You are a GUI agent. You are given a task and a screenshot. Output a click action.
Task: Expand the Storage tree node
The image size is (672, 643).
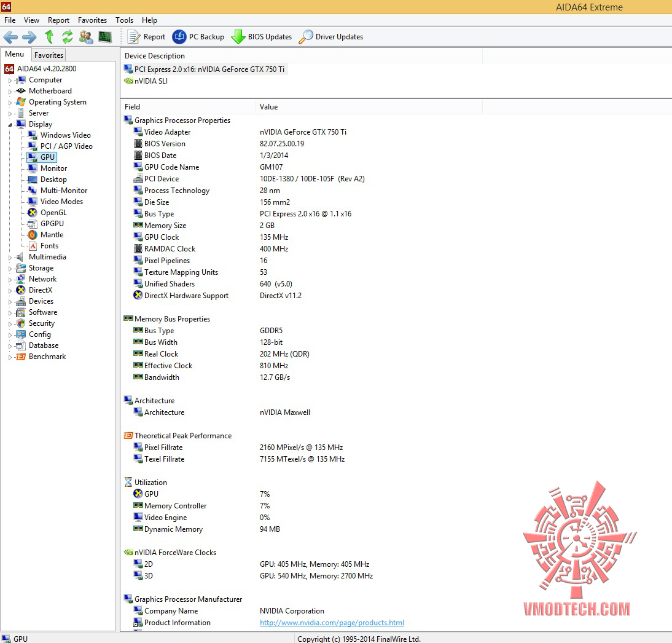[x=10, y=269]
